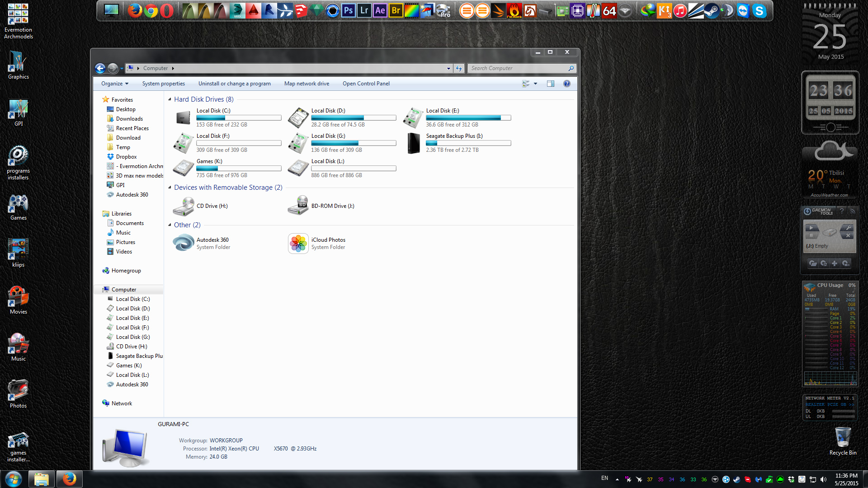Image resolution: width=868 pixels, height=488 pixels.
Task: Collapse the Devices with Removable Storage section
Action: [169, 187]
